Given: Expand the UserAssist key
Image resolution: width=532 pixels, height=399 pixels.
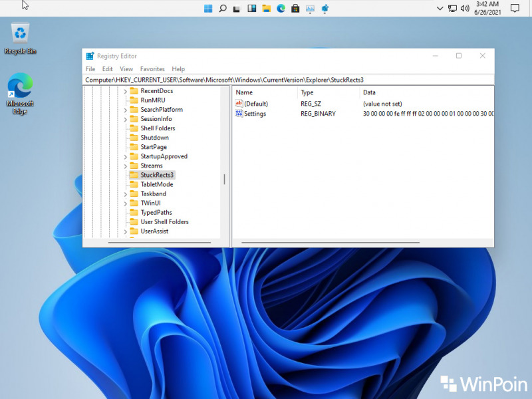Looking at the screenshot, I should point(125,231).
